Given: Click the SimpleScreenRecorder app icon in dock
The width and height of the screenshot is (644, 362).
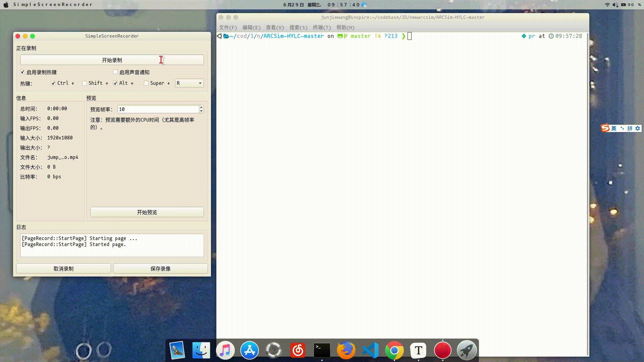Looking at the screenshot, I should pos(442,350).
